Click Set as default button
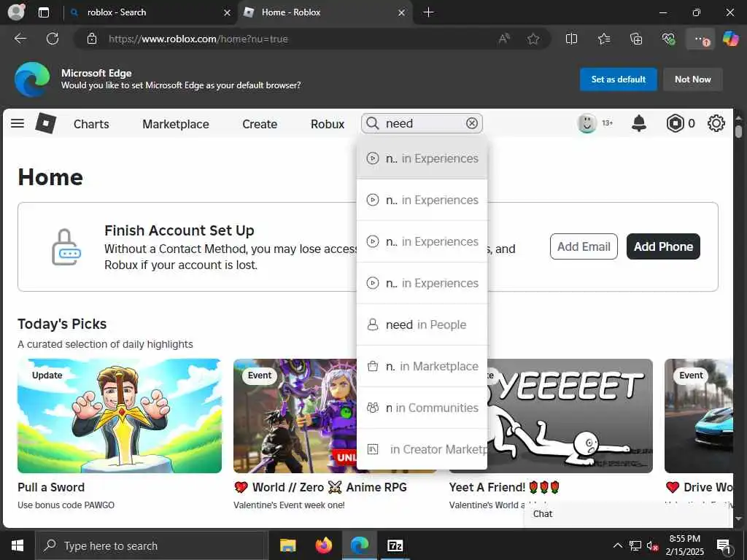747x560 pixels. 619,79
